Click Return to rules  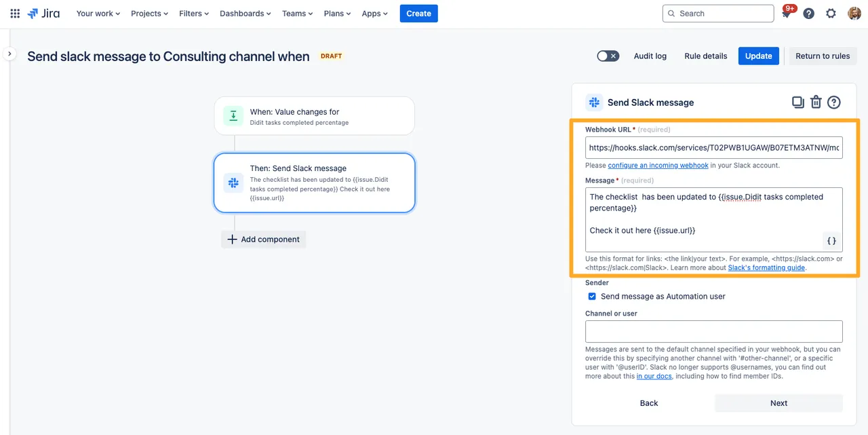click(x=823, y=56)
